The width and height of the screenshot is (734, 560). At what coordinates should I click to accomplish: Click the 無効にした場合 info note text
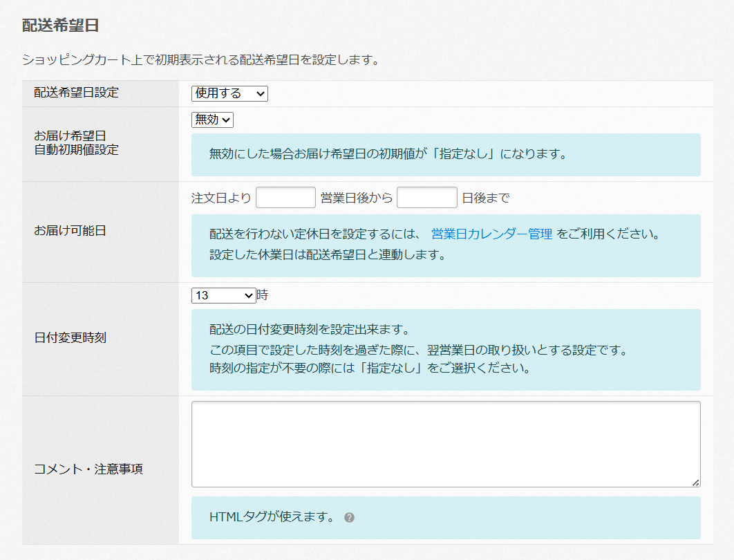pos(388,153)
